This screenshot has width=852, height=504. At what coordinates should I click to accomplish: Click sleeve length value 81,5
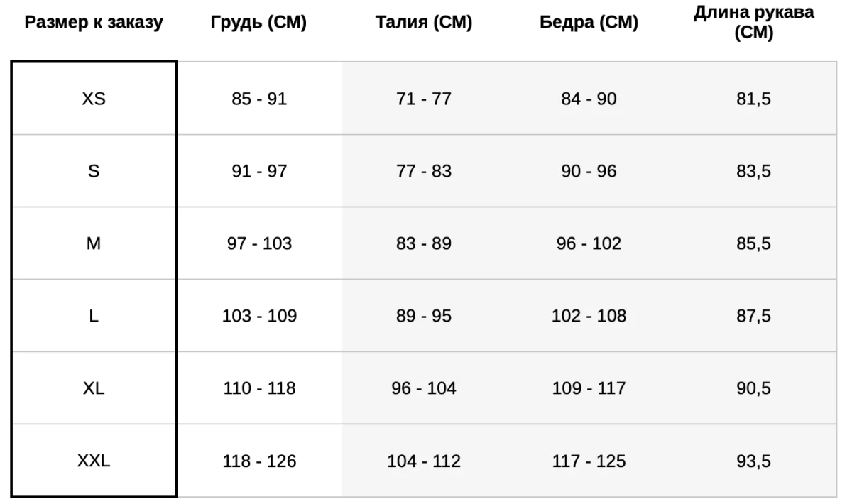[x=753, y=99]
